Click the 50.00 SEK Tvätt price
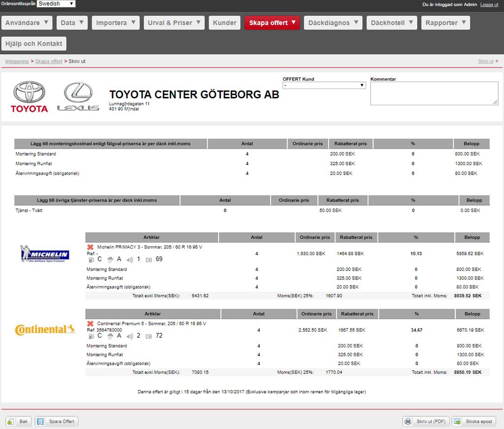Viewport: 504px width, 429px height. [x=330, y=211]
